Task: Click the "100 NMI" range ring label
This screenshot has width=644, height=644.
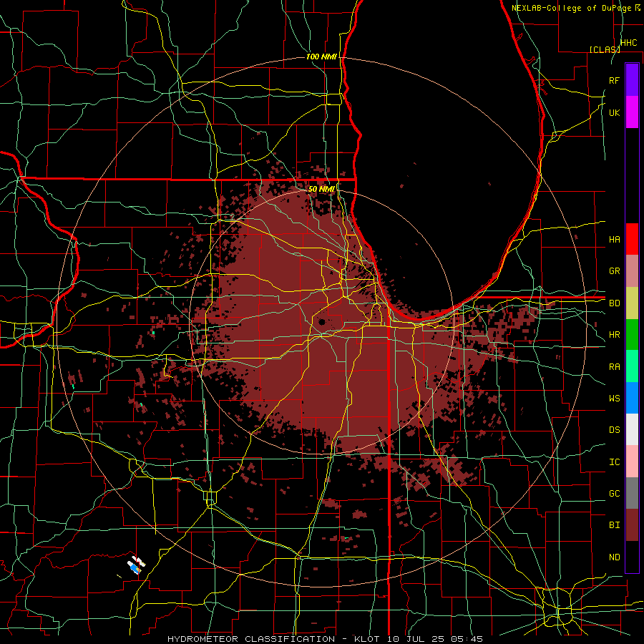Action: [x=321, y=57]
